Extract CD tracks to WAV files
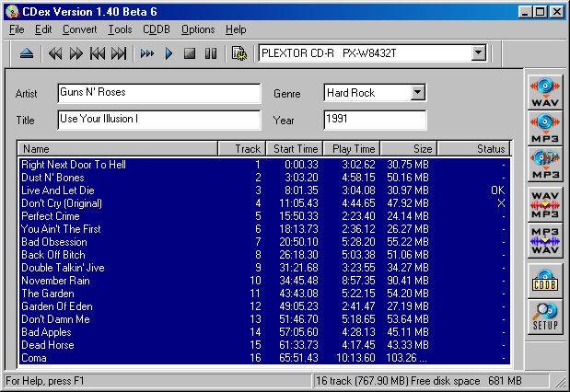 [x=545, y=92]
